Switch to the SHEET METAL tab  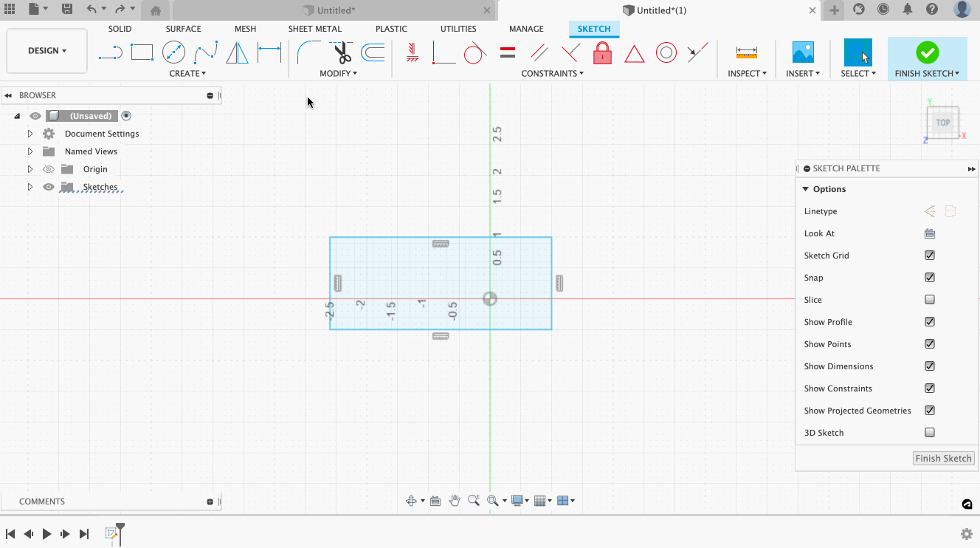point(314,29)
